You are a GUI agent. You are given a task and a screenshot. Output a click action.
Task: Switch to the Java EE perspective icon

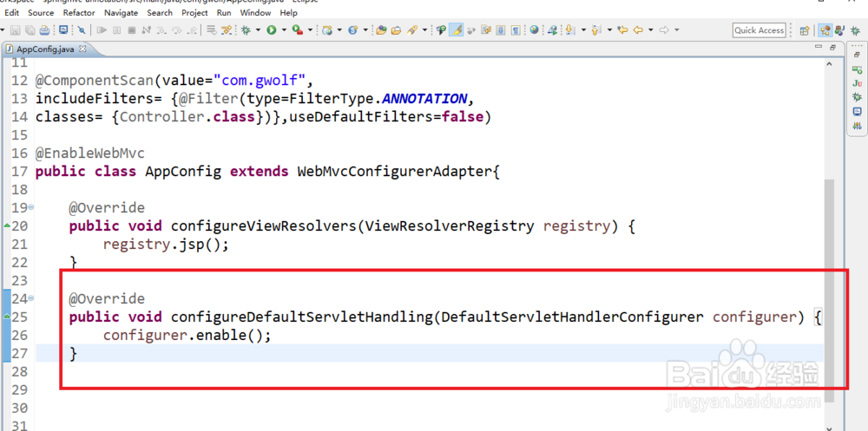coord(825,30)
